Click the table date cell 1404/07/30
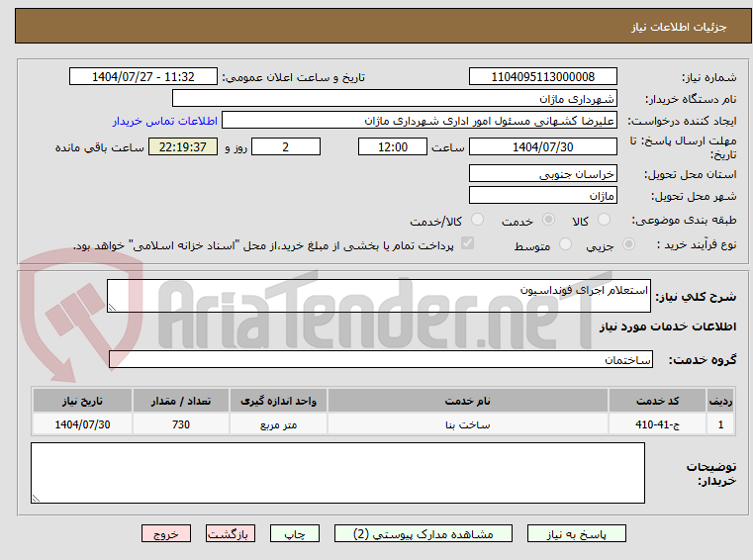The image size is (753, 560). [x=82, y=424]
